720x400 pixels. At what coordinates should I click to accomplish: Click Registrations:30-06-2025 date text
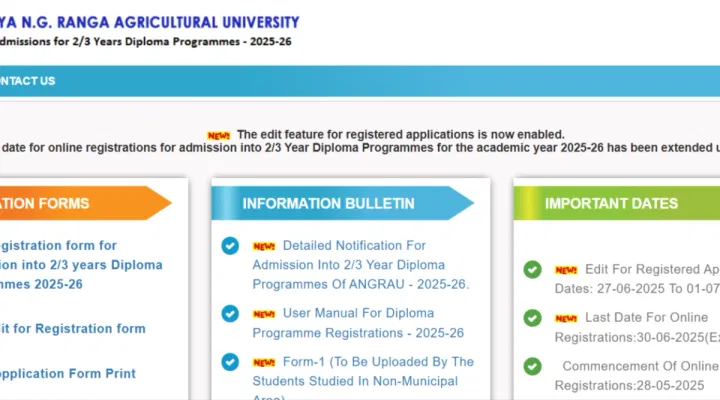coord(637,338)
